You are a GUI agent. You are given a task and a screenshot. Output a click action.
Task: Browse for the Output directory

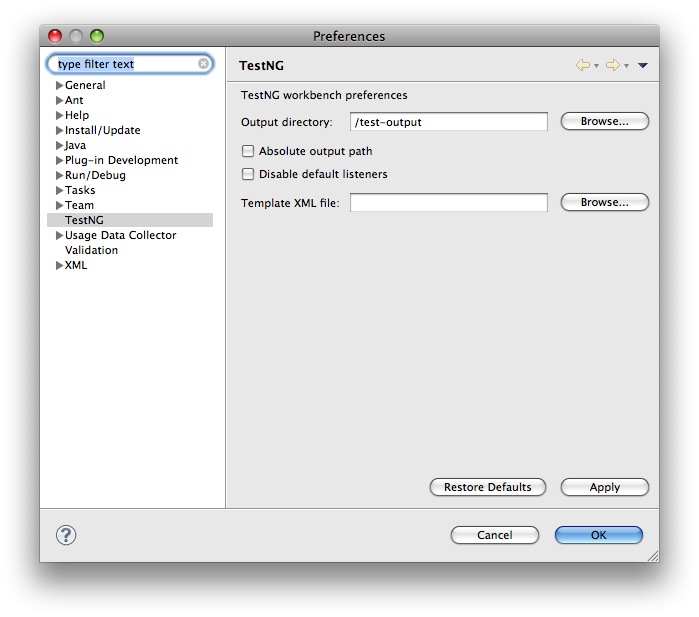604,122
